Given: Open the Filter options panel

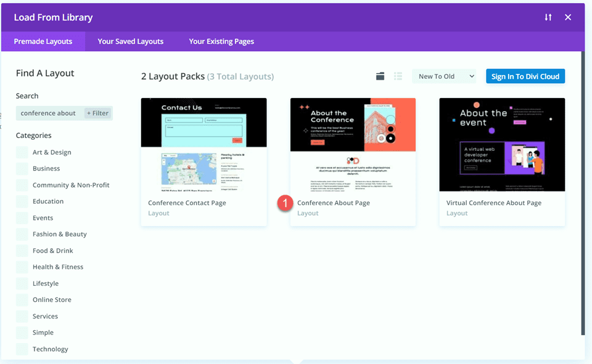Looking at the screenshot, I should pos(99,113).
